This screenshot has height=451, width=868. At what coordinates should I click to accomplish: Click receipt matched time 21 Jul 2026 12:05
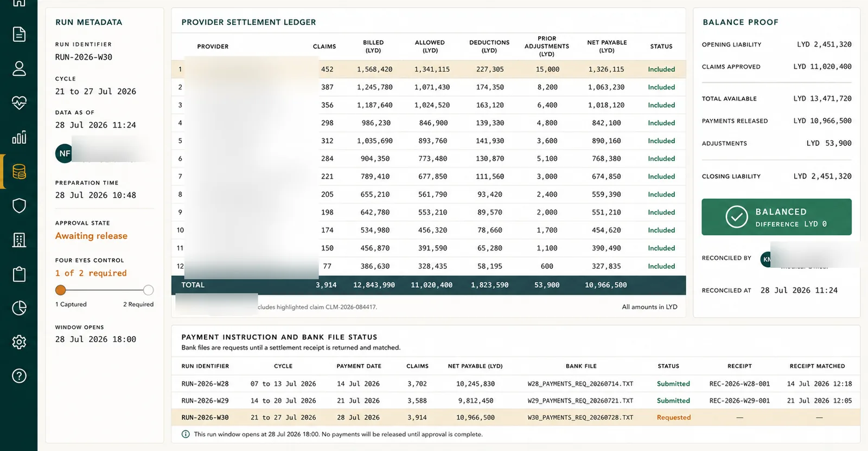click(819, 401)
